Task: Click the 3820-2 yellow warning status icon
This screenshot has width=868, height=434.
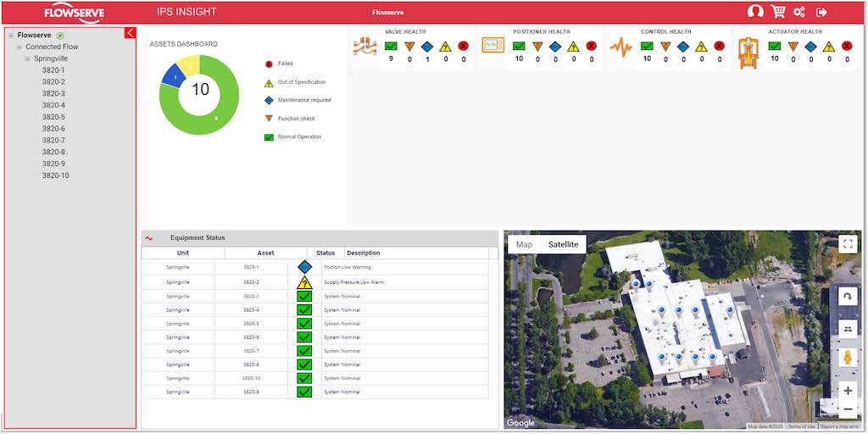Action: pyautogui.click(x=304, y=282)
